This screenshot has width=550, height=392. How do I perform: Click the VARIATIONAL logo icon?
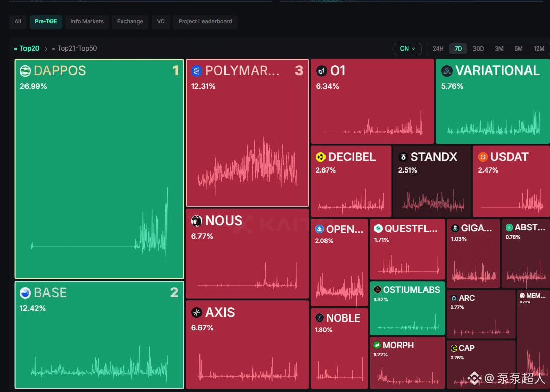pyautogui.click(x=446, y=71)
